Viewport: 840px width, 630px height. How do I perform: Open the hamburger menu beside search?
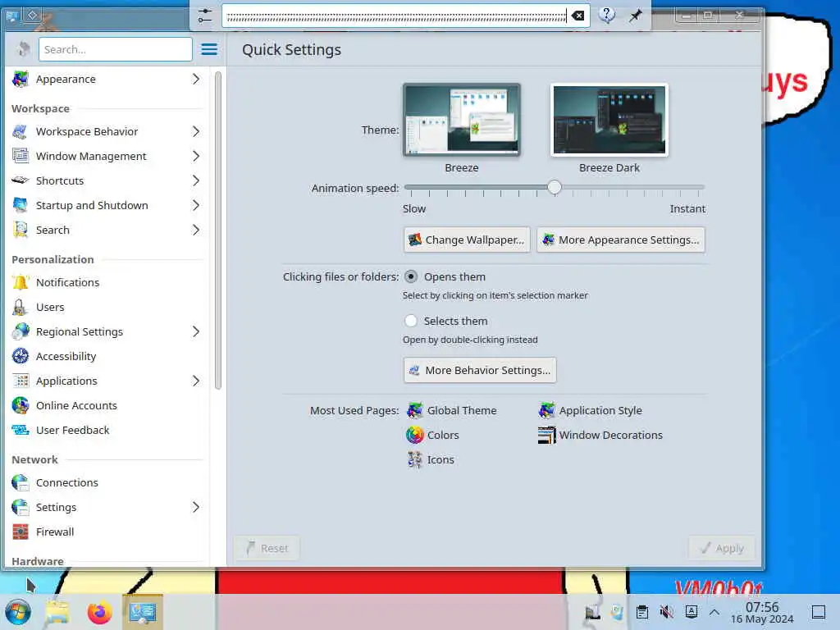coord(209,49)
